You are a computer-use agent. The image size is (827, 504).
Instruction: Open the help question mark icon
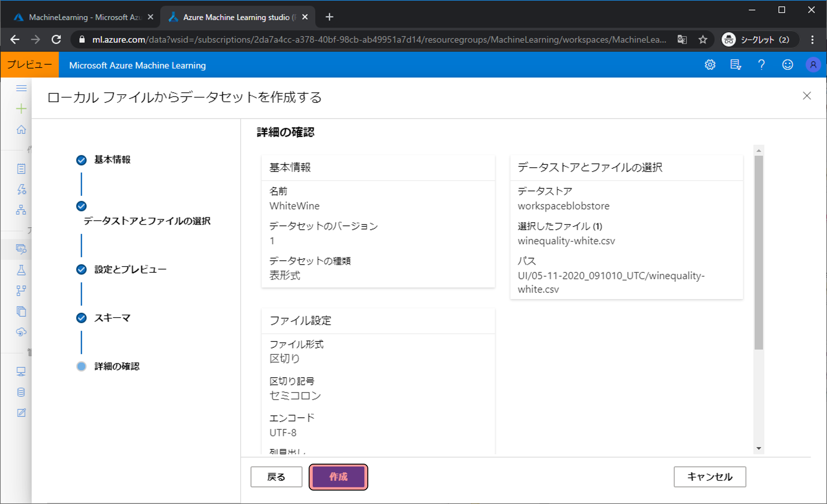[x=761, y=65]
